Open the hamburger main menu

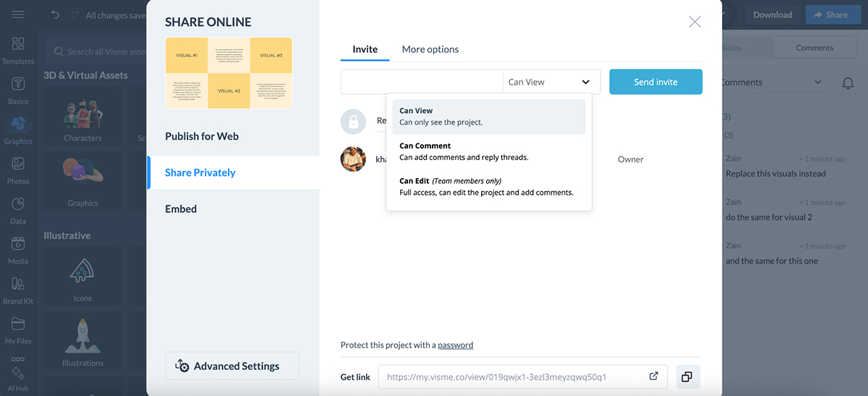click(18, 14)
